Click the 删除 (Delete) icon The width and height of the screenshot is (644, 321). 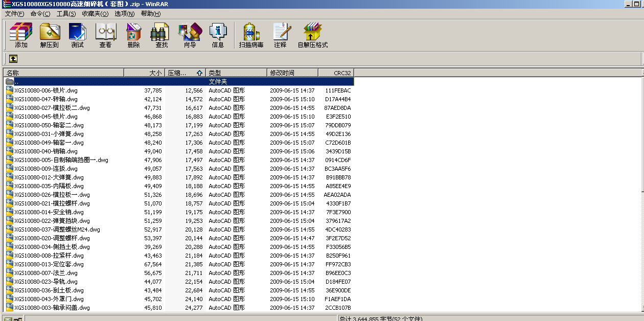pyautogui.click(x=132, y=35)
